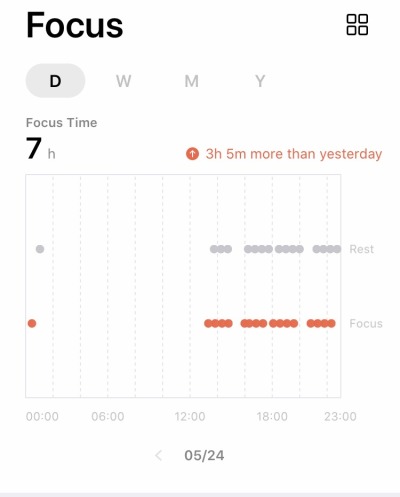
Task: Click the 7 h Focus Time value
Action: (x=41, y=149)
